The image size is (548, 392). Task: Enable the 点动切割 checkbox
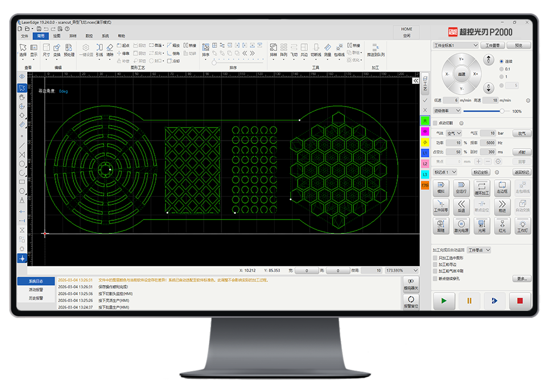[x=436, y=123]
